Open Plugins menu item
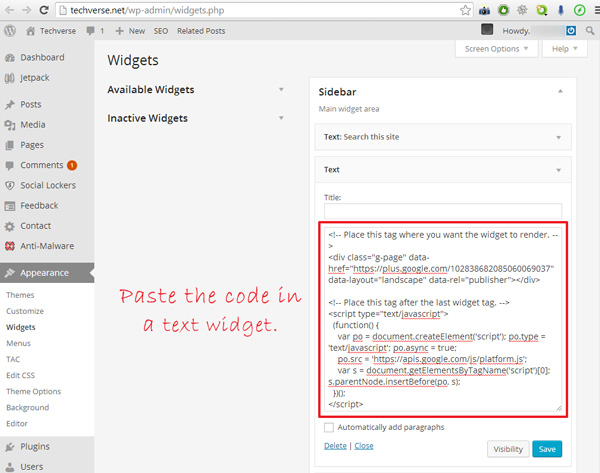This screenshot has width=600, height=473. click(x=35, y=447)
